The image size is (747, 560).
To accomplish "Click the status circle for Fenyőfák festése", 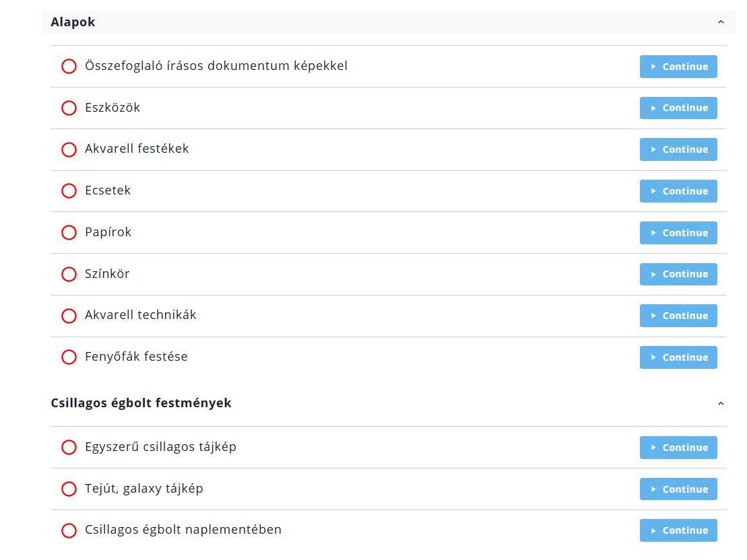I will pos(69,357).
